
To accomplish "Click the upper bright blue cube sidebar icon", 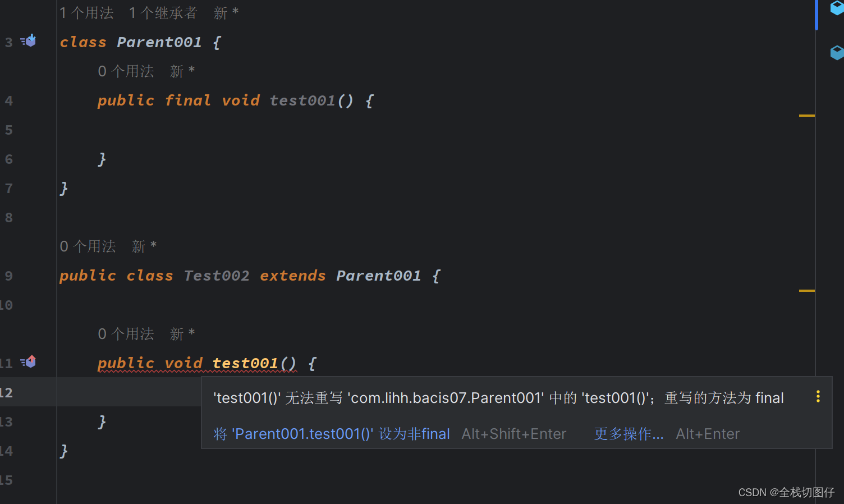I will 836,8.
